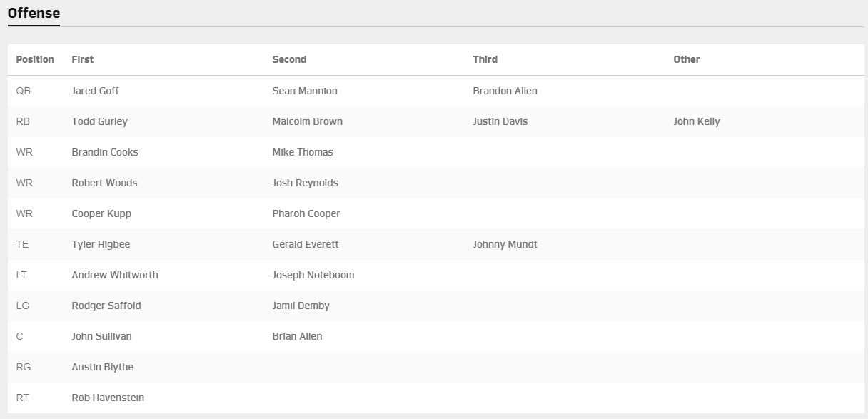Viewport: 868px width, 419px height.
Task: Open Sean Mannion's player page
Action: tap(305, 91)
